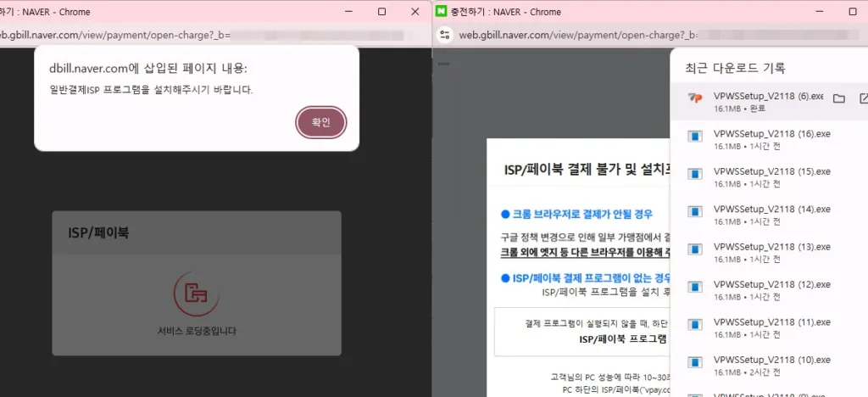868x397 pixels.
Task: Click the 일반결제ISP 프로그램 설치 alert message
Action: 151,90
